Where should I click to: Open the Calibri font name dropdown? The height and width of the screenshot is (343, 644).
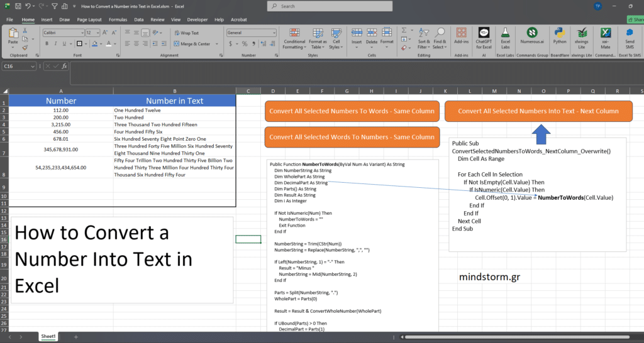click(82, 33)
